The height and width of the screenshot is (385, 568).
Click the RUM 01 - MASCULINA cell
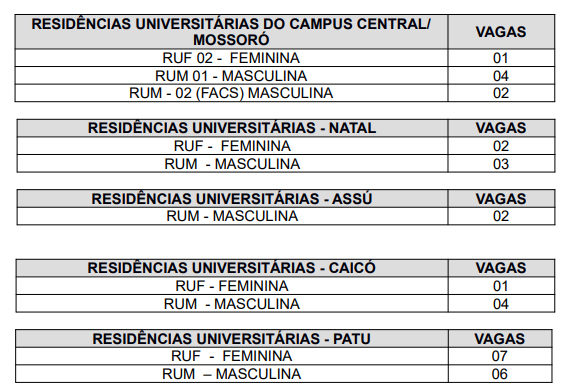click(231, 76)
